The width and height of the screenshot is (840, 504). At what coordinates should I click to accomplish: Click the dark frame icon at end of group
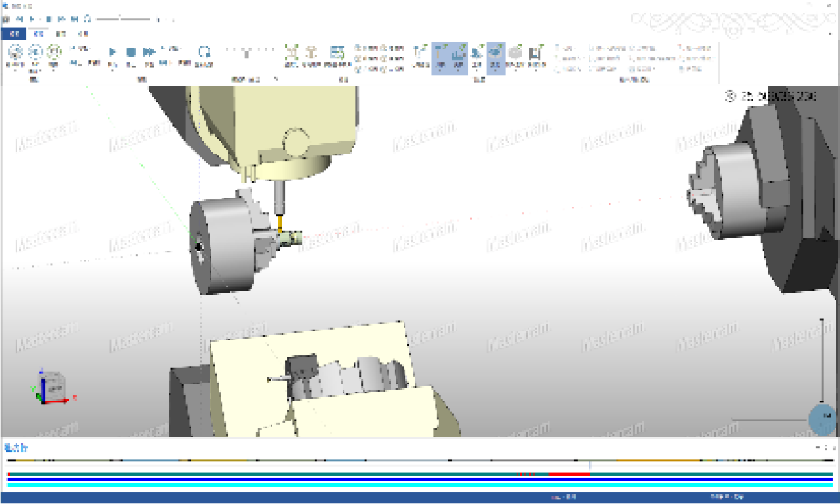tap(536, 55)
